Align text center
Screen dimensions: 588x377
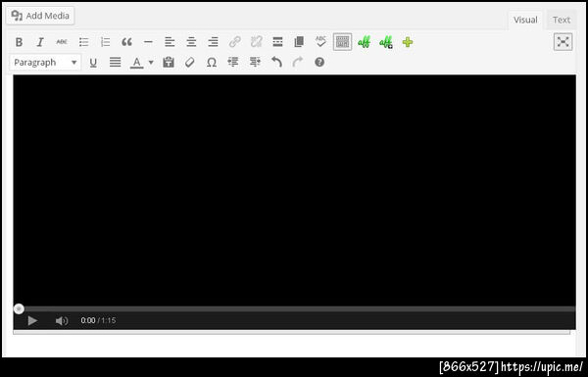[x=191, y=42]
